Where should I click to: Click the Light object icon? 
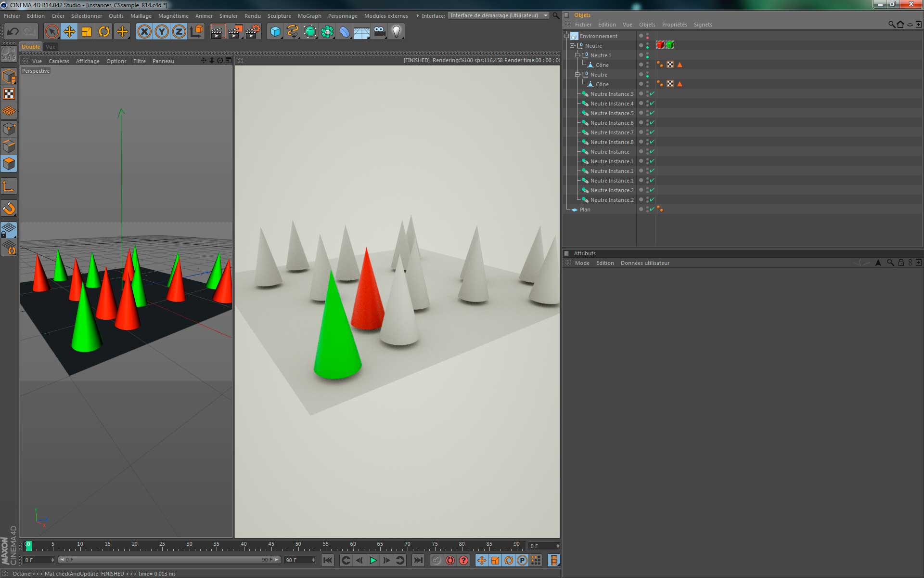(396, 32)
